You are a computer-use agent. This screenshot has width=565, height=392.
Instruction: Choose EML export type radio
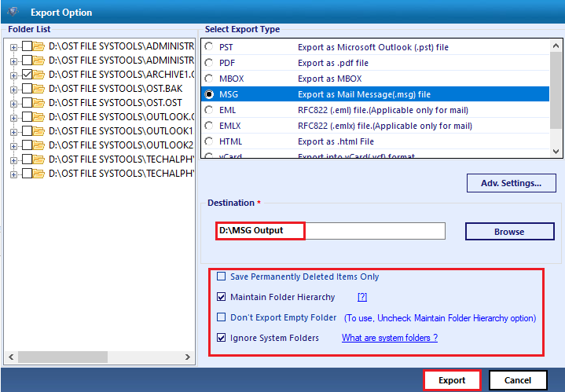click(x=208, y=110)
